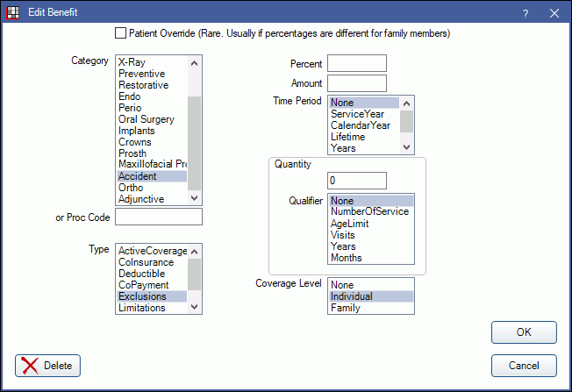Click the Category list scrollbar thumb
The width and height of the screenshot is (572, 392).
click(195, 143)
